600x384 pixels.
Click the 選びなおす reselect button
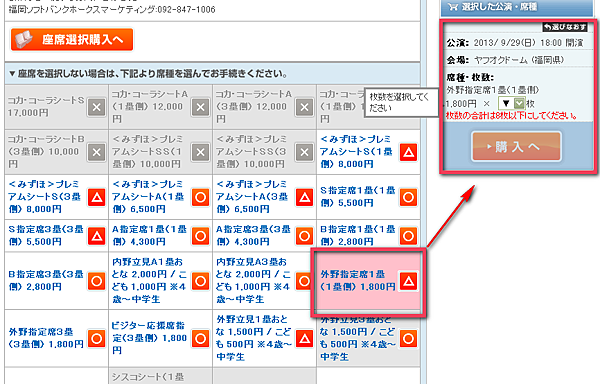[x=565, y=27]
